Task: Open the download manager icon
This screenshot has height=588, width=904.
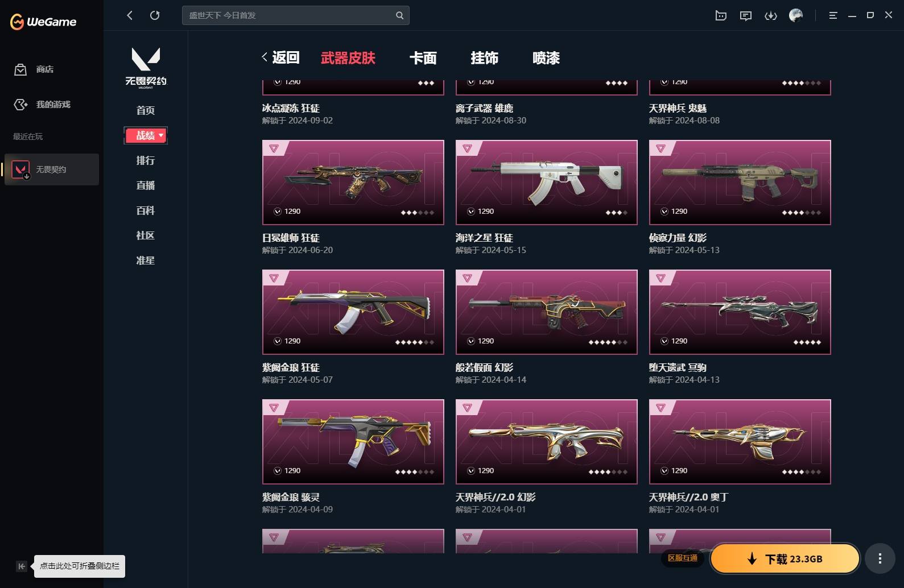Action: [x=770, y=15]
